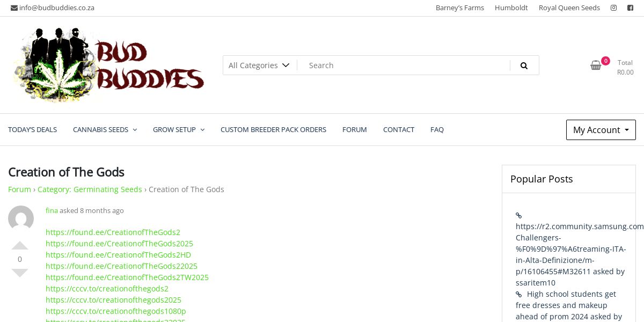
Task: Click fina's avatar image
Action: (x=21, y=218)
